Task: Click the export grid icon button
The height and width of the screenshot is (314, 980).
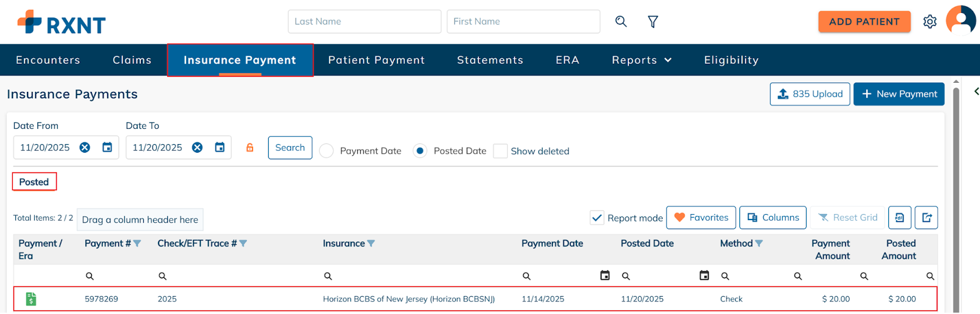Action: 926,218
